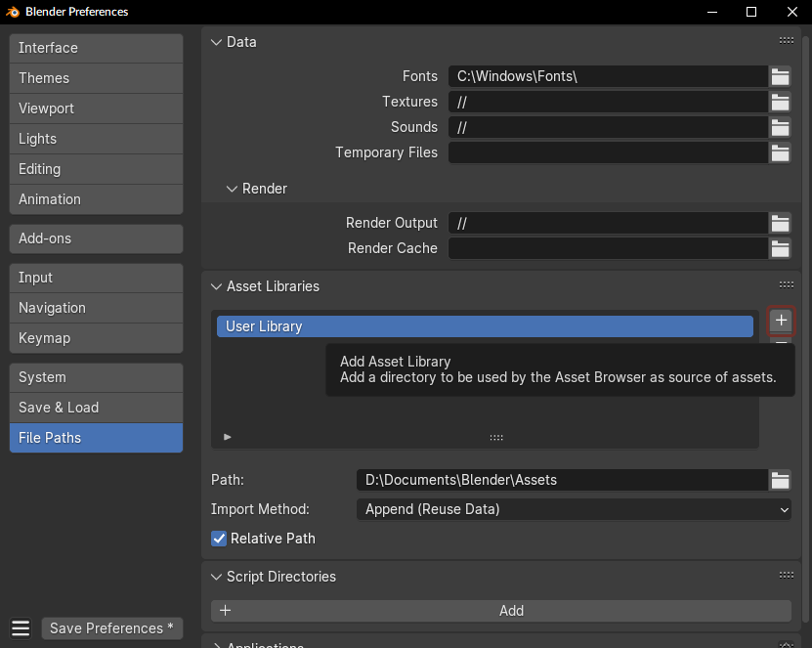Click Save Preferences button
The width and height of the screenshot is (812, 648).
coord(111,628)
